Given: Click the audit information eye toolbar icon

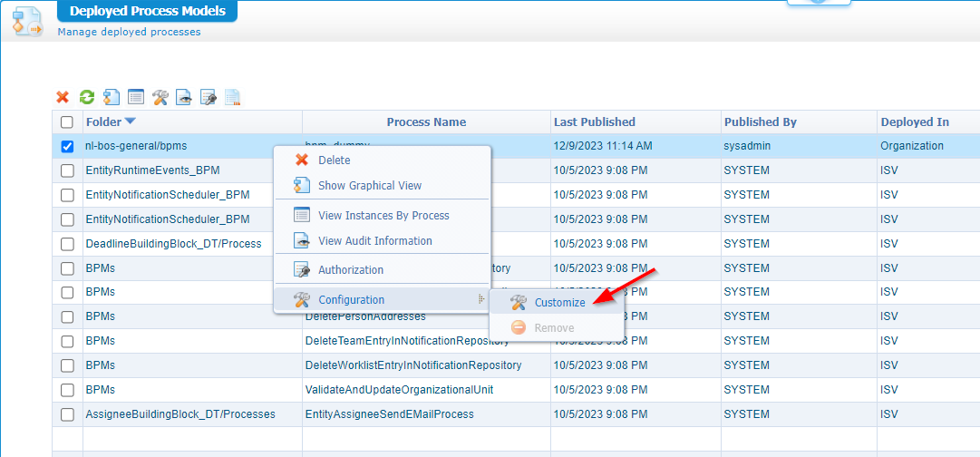Looking at the screenshot, I should coord(184,97).
